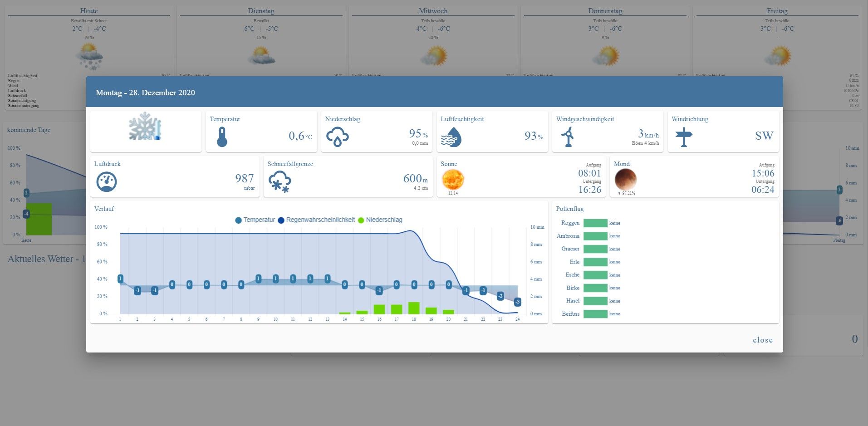The width and height of the screenshot is (868, 426).
Task: Click the Verlauf chart heading
Action: click(x=104, y=209)
